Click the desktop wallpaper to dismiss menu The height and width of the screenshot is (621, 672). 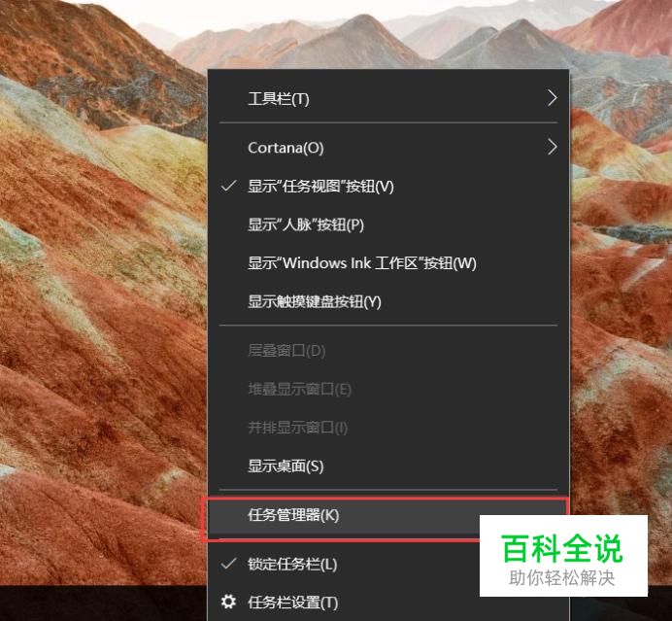tap(103, 300)
